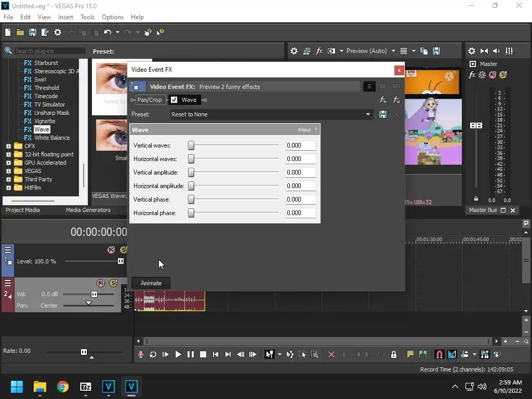The image size is (532, 399).
Task: Switch to the Media Generators tab
Action: [x=88, y=210]
